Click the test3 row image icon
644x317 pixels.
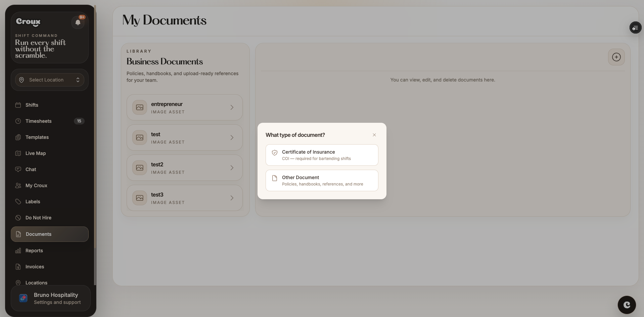point(140,198)
